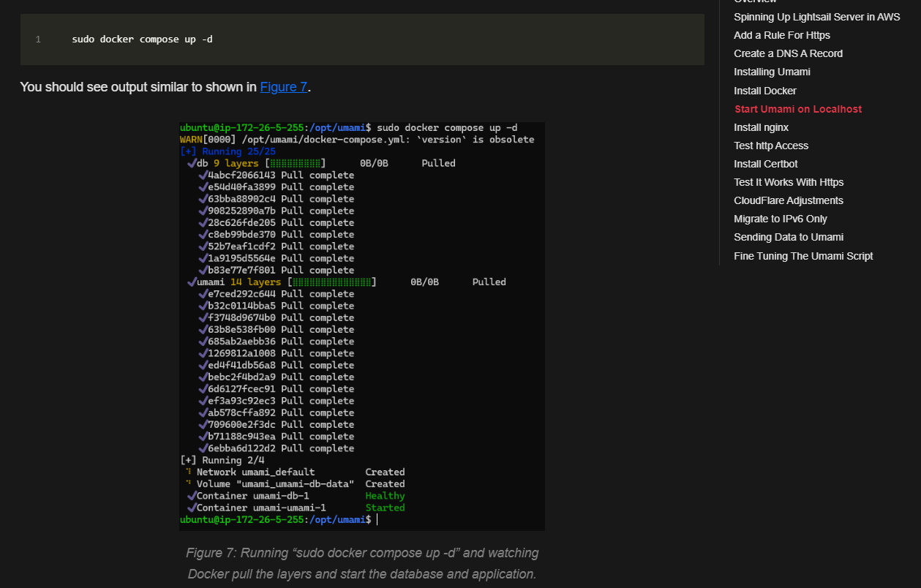Viewport: 921px width, 588px height.
Task: Select the 'CloudFlare Adjustments' entry
Action: (788, 200)
